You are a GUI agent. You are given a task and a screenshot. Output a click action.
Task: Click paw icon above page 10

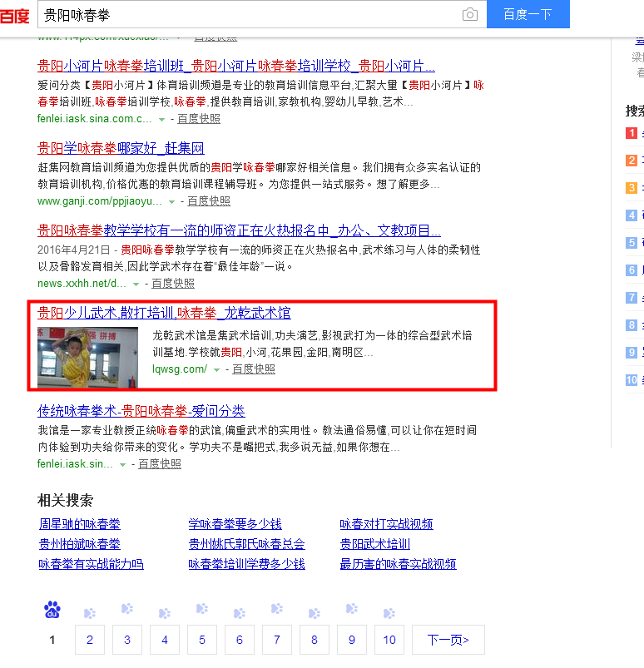pos(389,613)
